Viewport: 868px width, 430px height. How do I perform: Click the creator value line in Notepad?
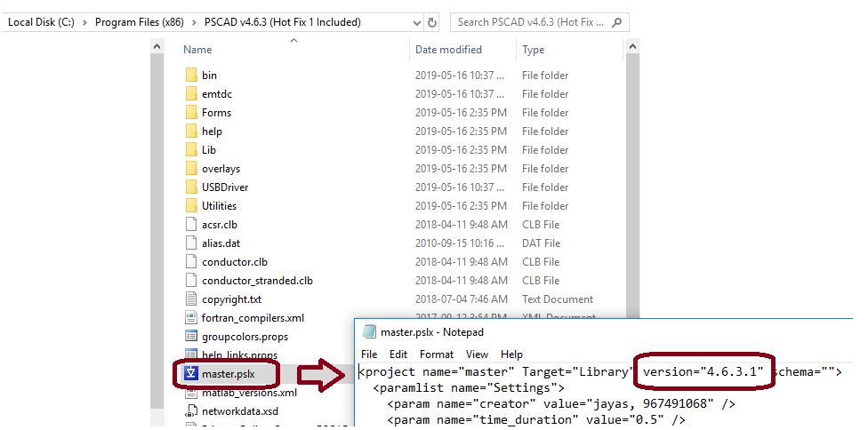coord(561,404)
